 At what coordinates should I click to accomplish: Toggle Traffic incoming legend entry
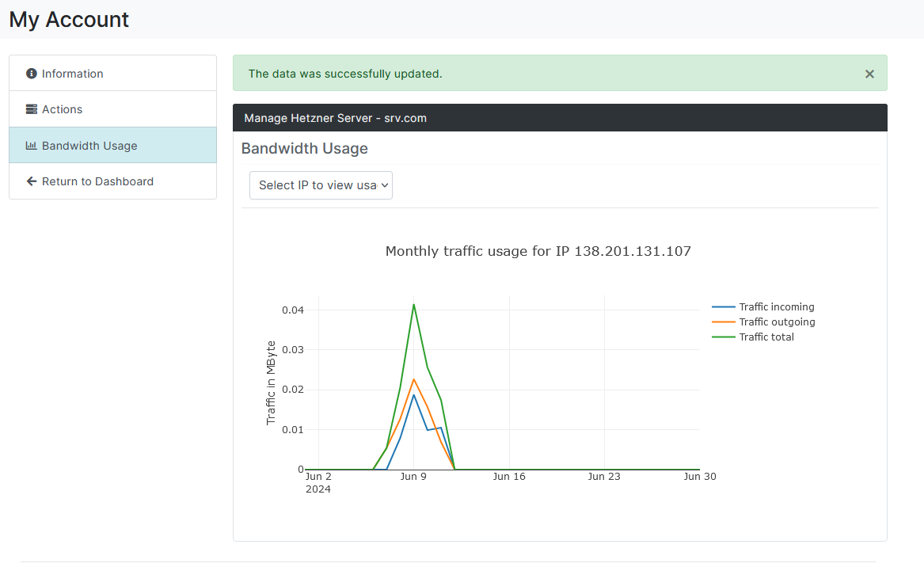pyautogui.click(x=763, y=306)
